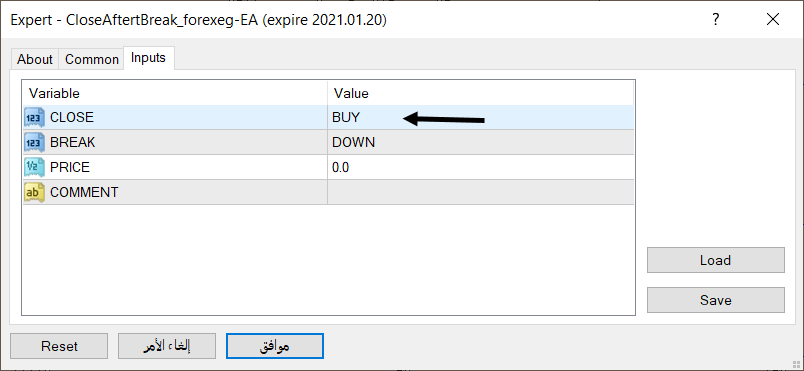Open the Common tab
The image size is (804, 371).
click(92, 59)
